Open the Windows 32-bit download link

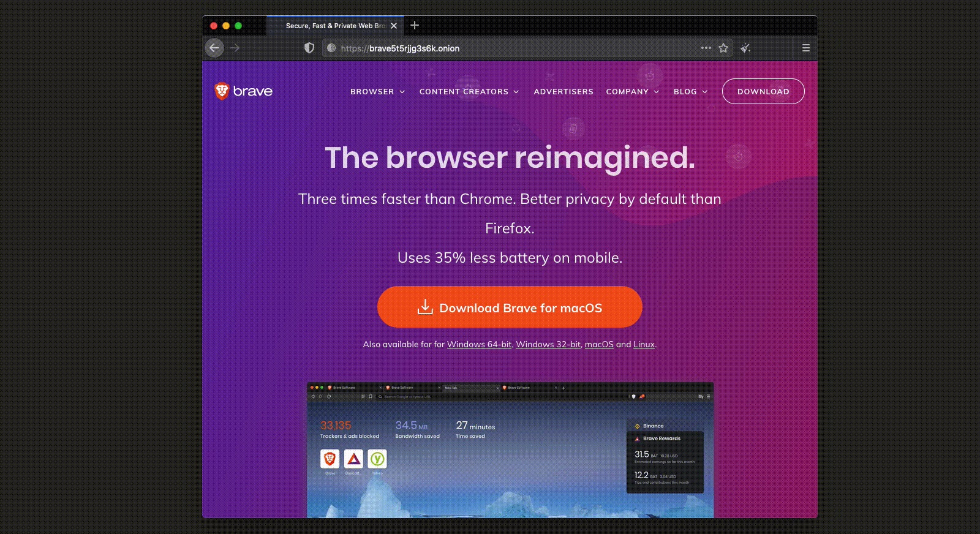click(x=548, y=344)
